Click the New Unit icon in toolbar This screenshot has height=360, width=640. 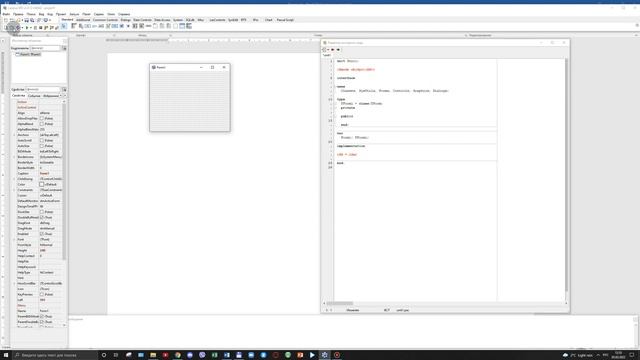(x=6, y=20)
